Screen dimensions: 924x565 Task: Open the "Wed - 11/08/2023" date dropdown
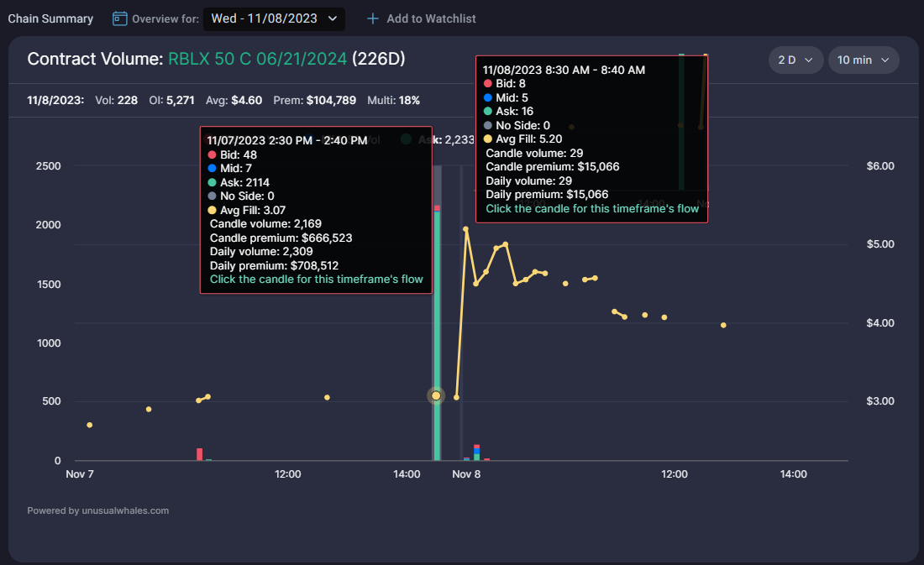[274, 18]
